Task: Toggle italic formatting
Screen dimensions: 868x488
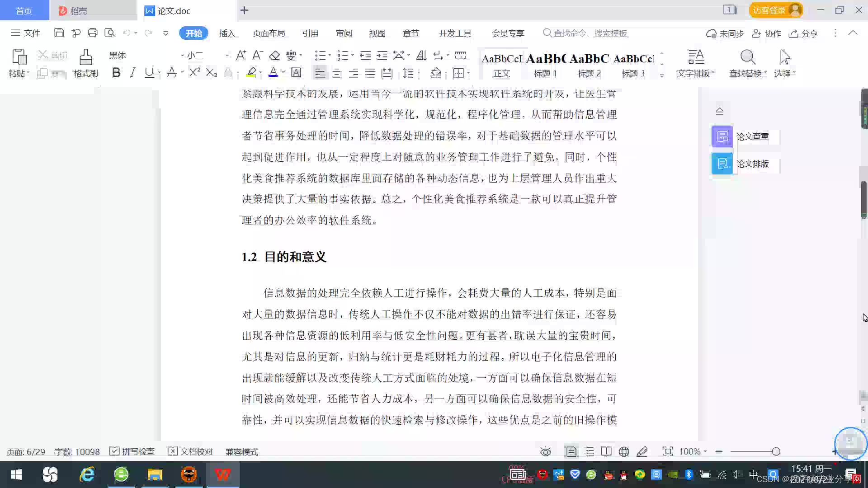Action: (132, 73)
